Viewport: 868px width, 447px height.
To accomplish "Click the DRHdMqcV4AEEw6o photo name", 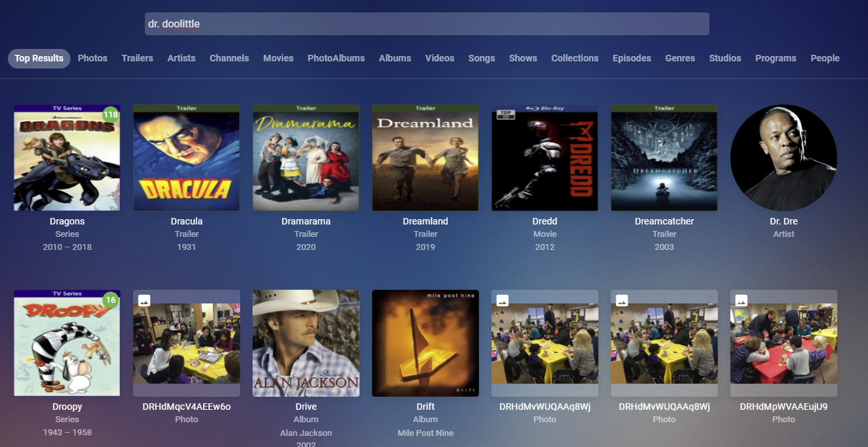I will [x=187, y=407].
